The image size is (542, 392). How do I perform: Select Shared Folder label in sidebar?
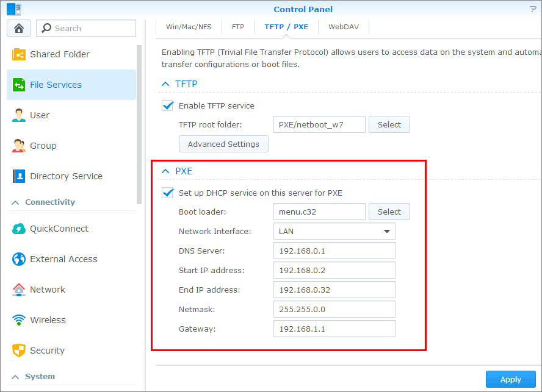tap(60, 54)
